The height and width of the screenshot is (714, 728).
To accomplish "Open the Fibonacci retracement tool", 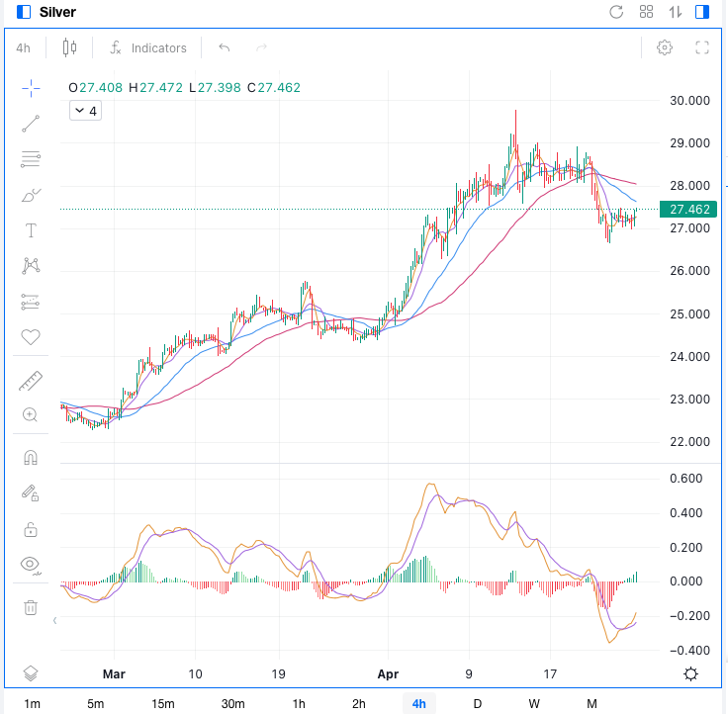I will tap(31, 159).
